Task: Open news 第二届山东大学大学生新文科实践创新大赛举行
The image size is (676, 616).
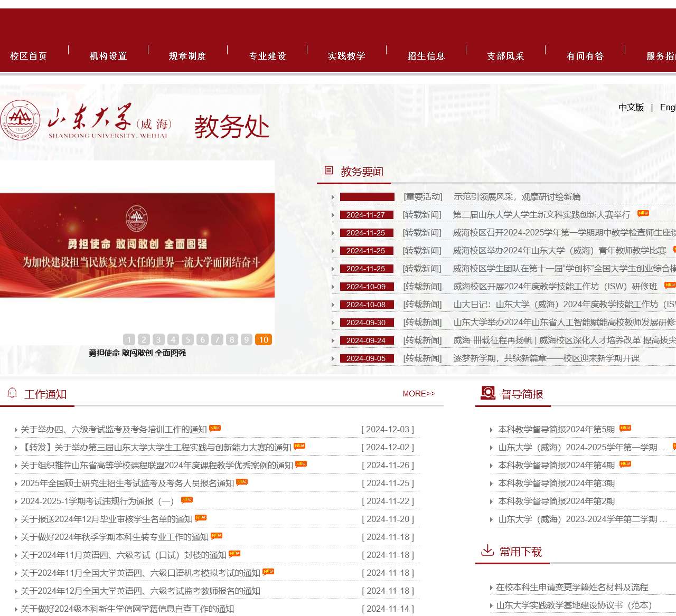Action: (541, 214)
